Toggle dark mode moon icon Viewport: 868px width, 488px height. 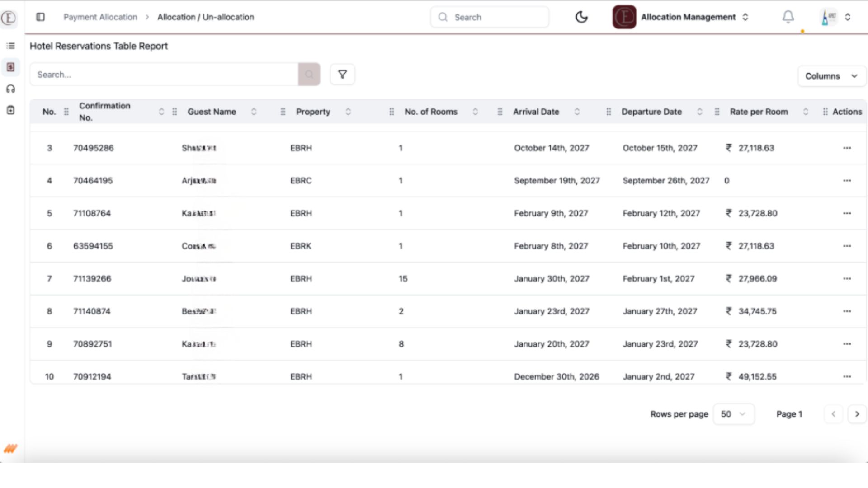point(581,17)
